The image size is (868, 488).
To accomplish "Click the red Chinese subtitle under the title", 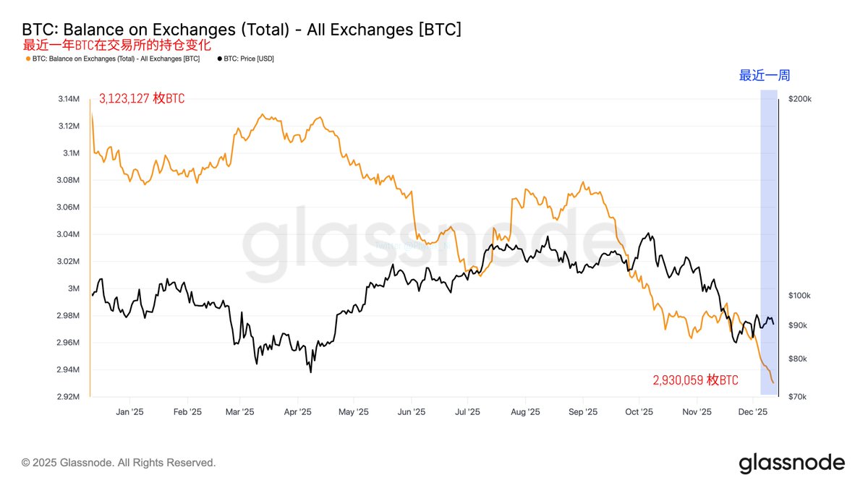I will coord(118,45).
